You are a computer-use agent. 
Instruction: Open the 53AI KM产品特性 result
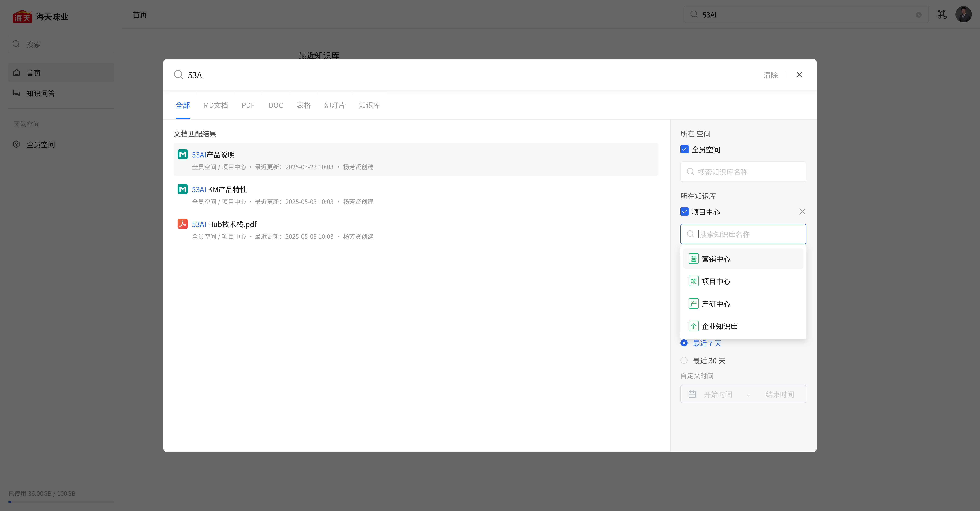(219, 189)
